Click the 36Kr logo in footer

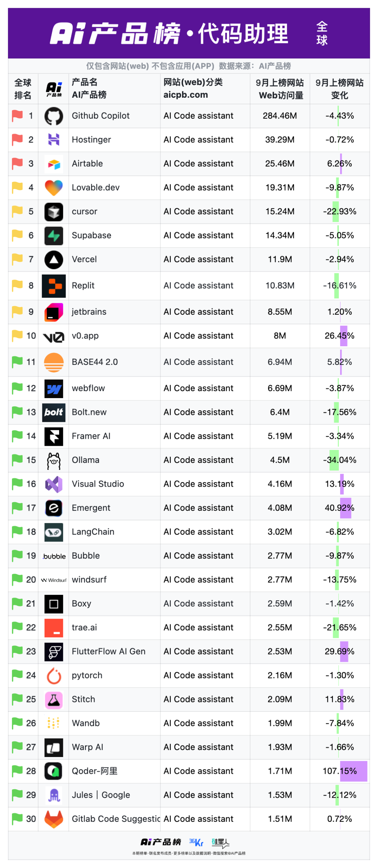[x=196, y=842]
